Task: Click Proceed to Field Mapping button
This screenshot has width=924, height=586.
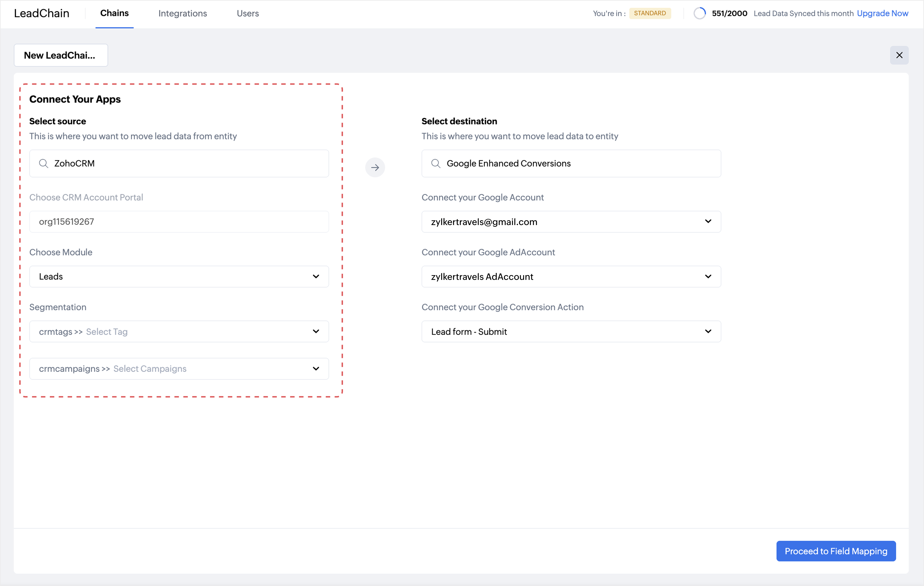Action: (836, 551)
